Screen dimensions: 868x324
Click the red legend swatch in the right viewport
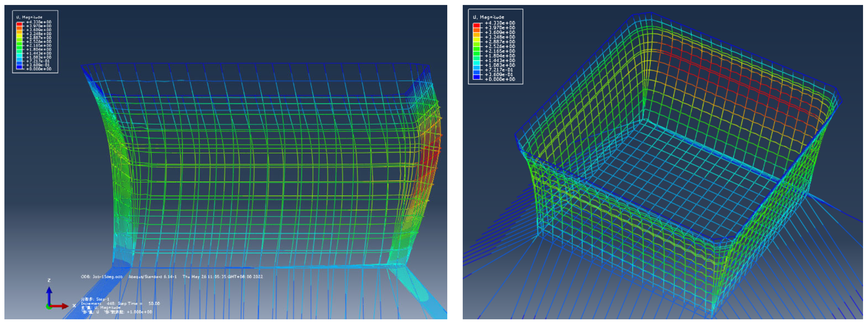476,25
